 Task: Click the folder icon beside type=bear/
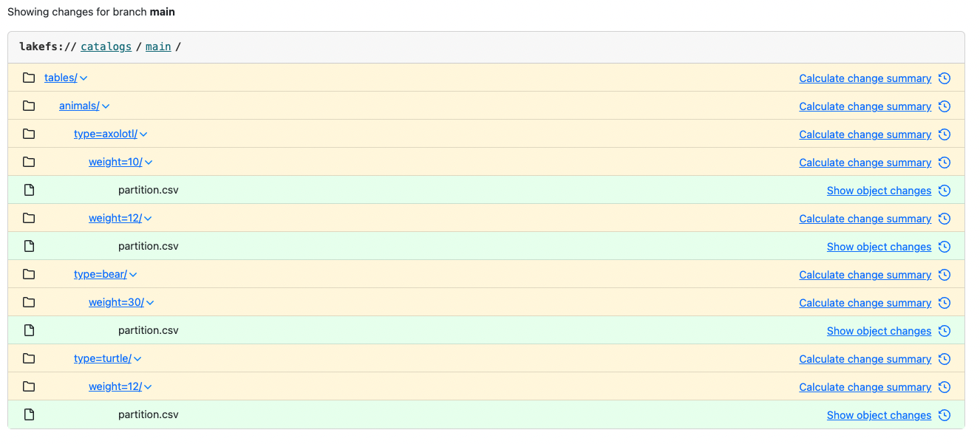click(x=29, y=274)
